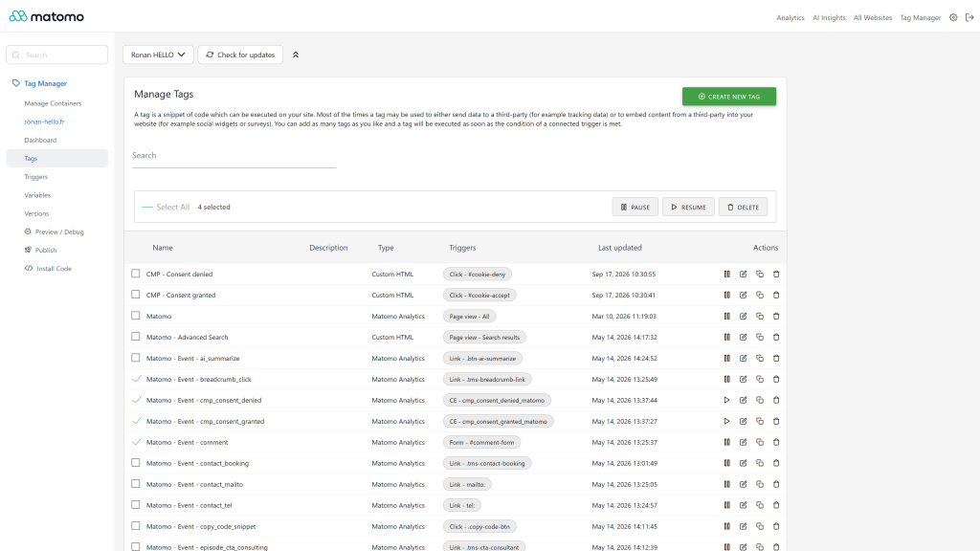
Task: Click the Matomo logo
Action: tap(46, 16)
